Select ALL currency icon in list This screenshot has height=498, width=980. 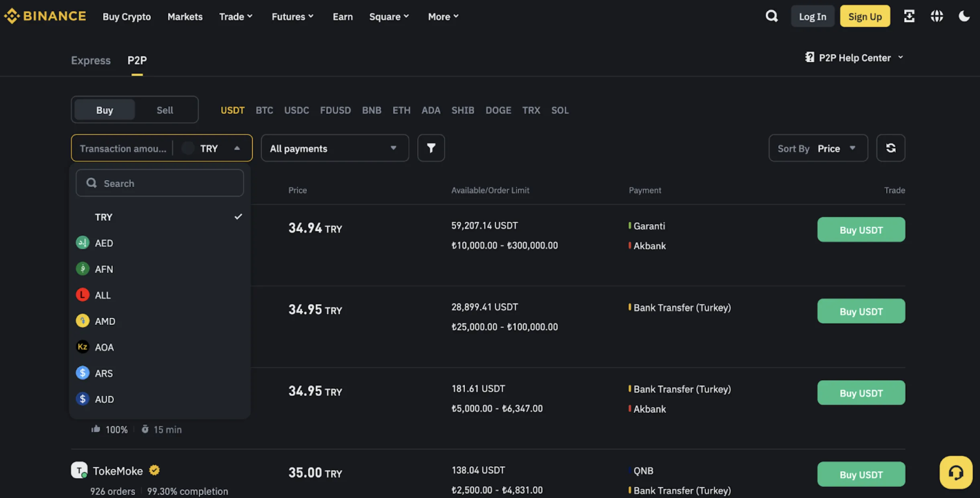[x=83, y=295]
